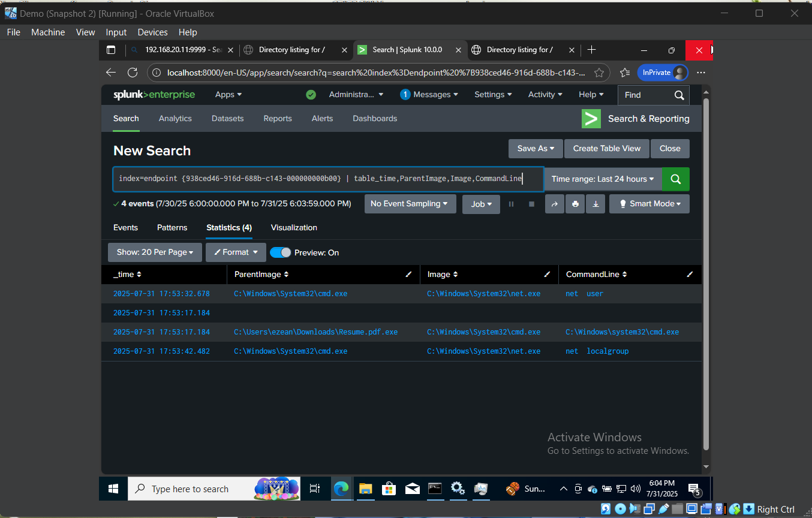This screenshot has height=518, width=812.
Task: Stop the current search job
Action: point(530,204)
